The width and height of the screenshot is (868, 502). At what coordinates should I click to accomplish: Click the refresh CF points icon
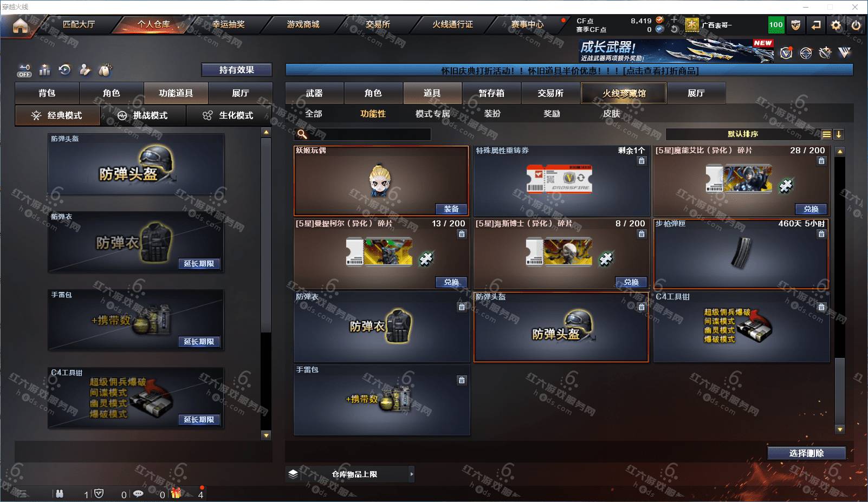point(674,29)
